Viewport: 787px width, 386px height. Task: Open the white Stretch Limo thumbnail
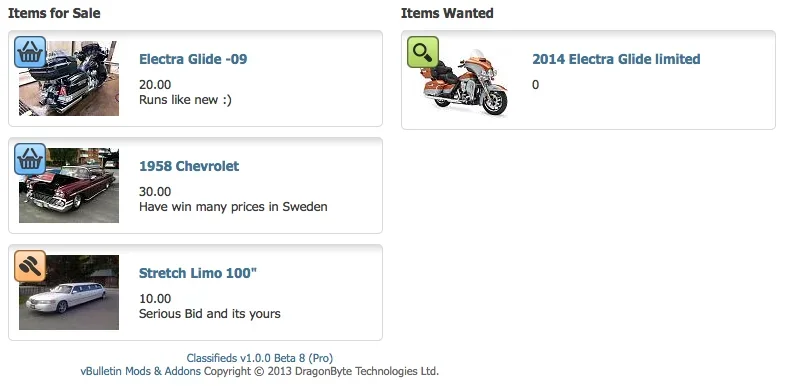[69, 292]
